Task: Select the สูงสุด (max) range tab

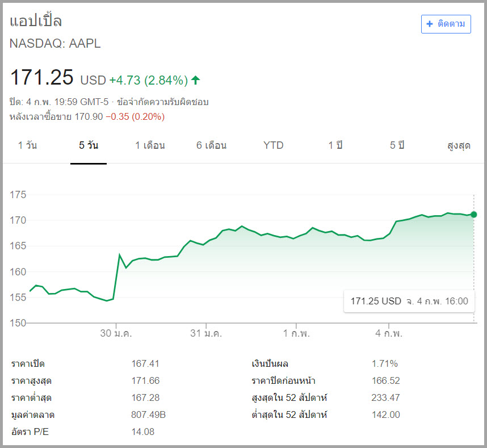Action: click(458, 145)
